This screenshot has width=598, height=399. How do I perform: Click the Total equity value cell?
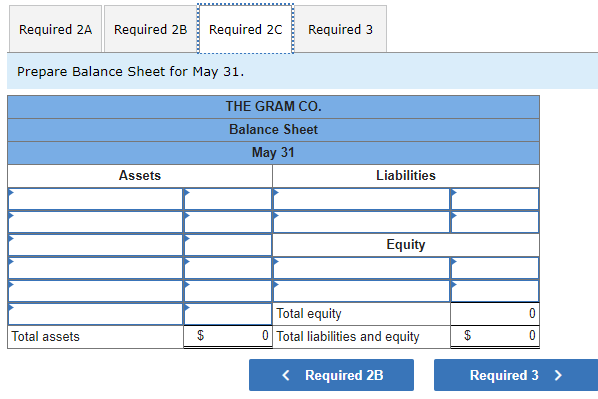pos(495,314)
